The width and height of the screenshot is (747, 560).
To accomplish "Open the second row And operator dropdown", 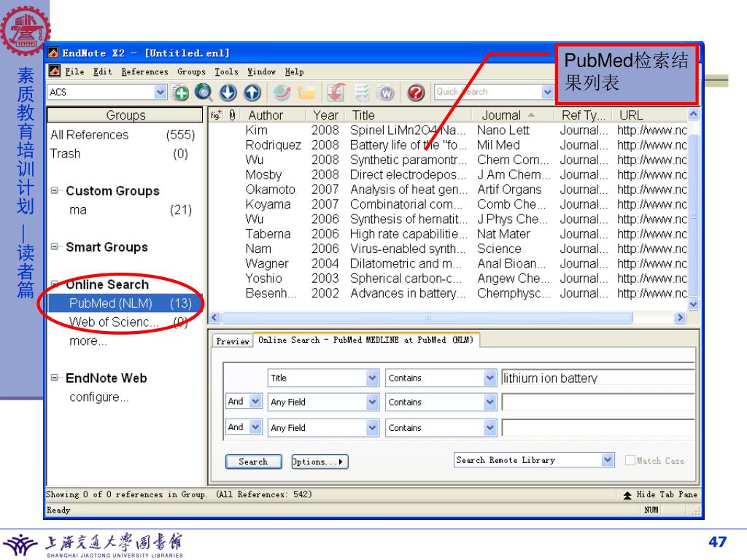I will coord(255,401).
